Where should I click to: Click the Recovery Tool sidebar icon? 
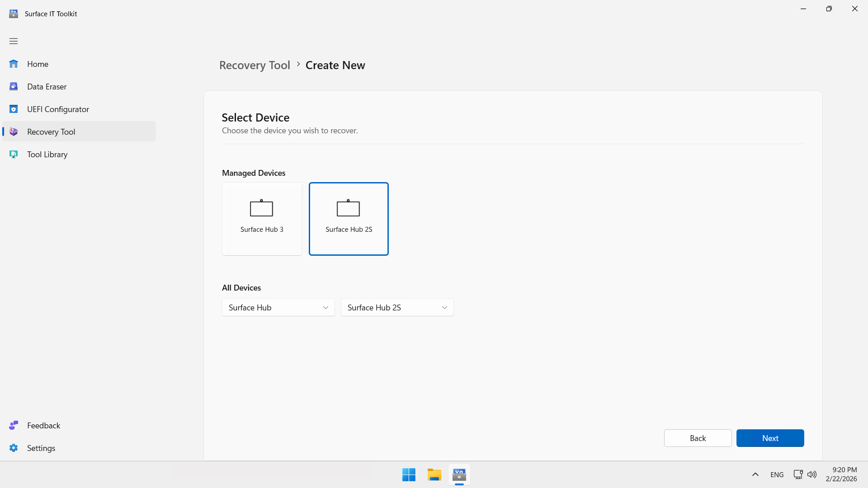pyautogui.click(x=14, y=132)
